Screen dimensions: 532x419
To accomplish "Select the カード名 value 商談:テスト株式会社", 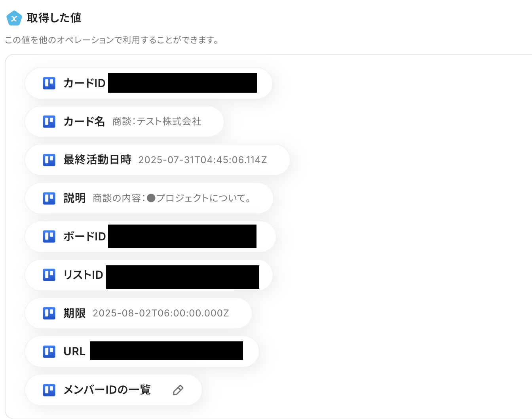I will 157,122.
